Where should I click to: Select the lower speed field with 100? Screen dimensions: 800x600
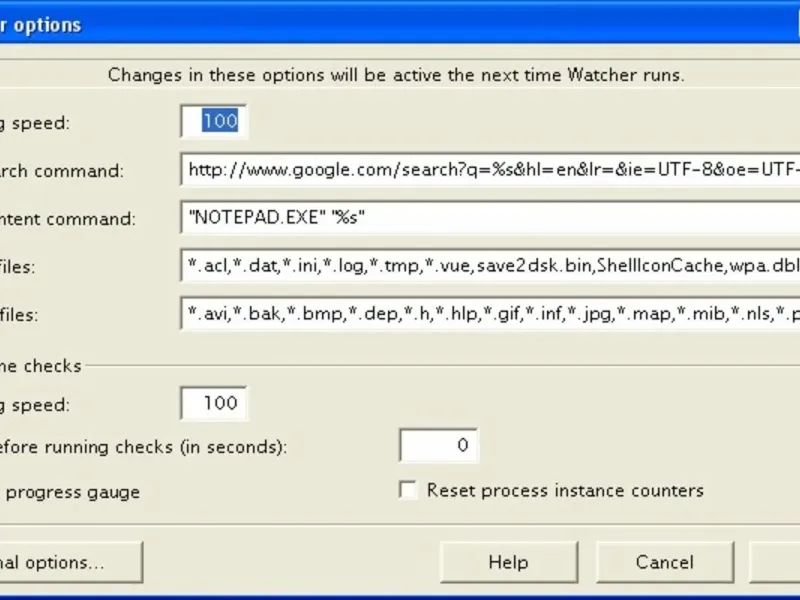[x=214, y=404]
